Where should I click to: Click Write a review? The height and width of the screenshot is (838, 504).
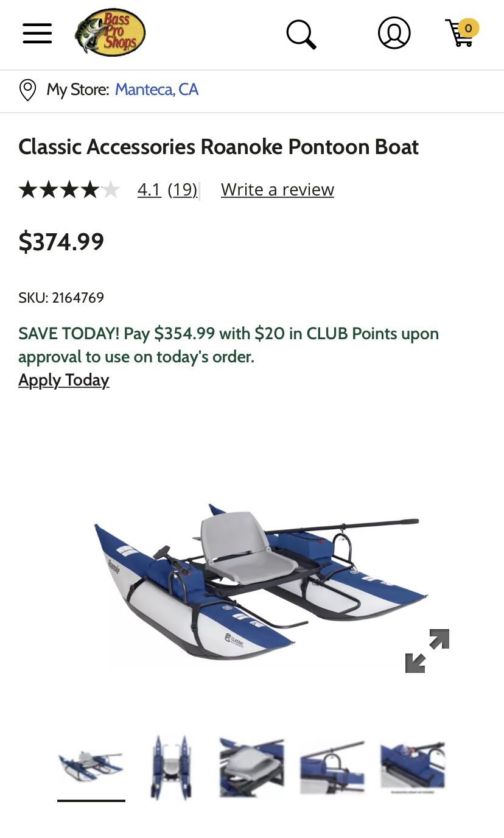[x=278, y=189]
